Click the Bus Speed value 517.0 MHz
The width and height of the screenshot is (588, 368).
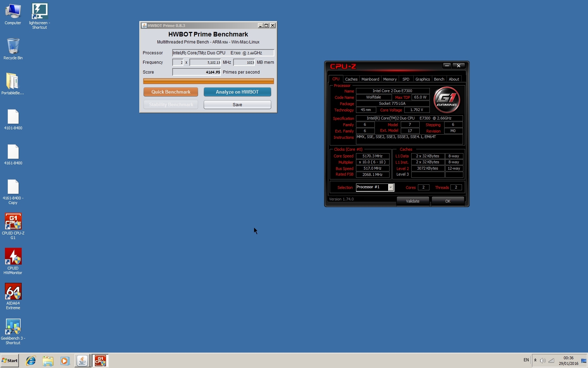coord(373,169)
